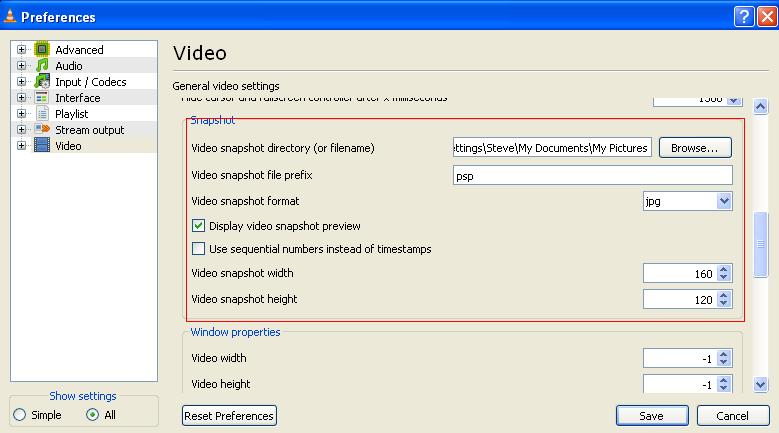Click the Playlist document icon

42,114
